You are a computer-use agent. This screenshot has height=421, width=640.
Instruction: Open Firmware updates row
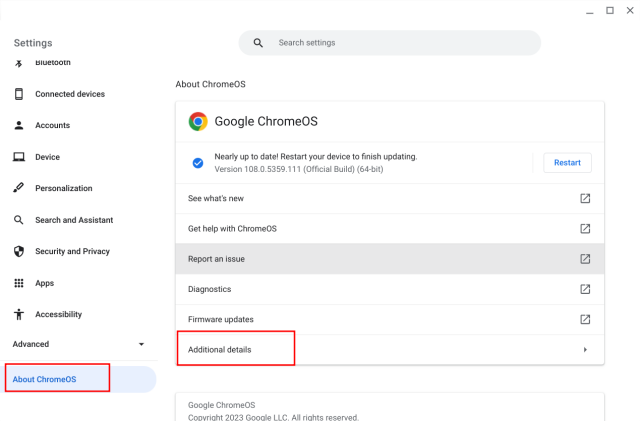390,319
